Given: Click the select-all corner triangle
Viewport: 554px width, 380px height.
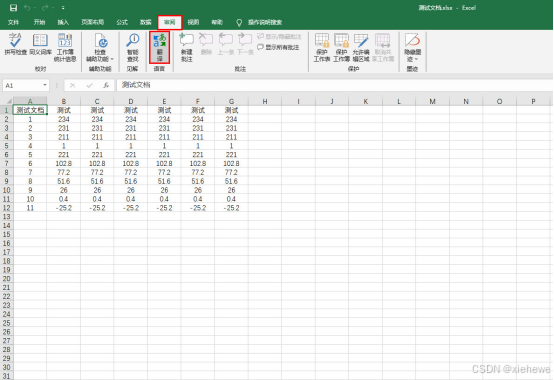Looking at the screenshot, I should 8,101.
